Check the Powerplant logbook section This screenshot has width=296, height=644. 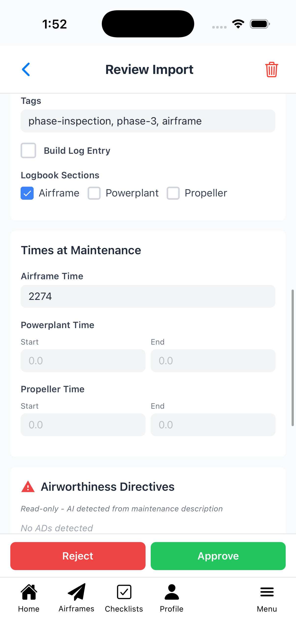point(94,193)
